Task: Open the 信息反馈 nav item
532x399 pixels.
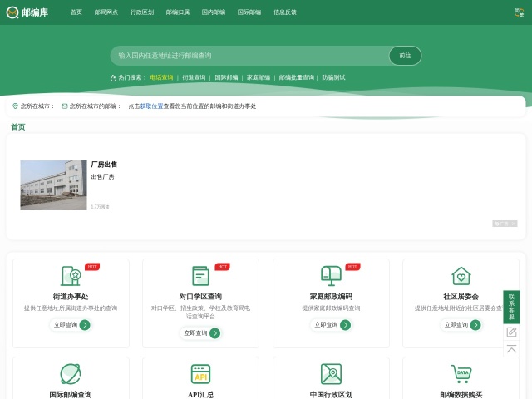Action: point(285,12)
